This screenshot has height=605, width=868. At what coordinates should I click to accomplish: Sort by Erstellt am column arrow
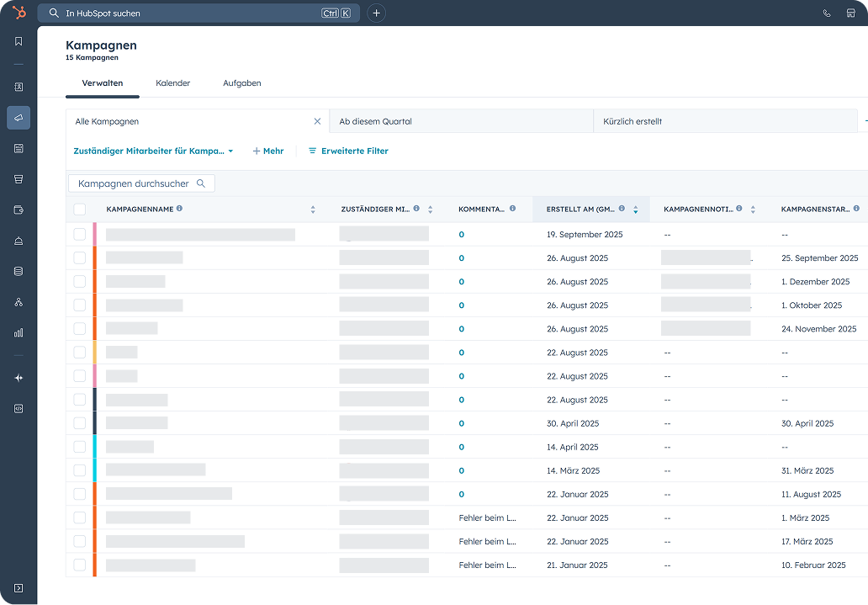[636, 210]
